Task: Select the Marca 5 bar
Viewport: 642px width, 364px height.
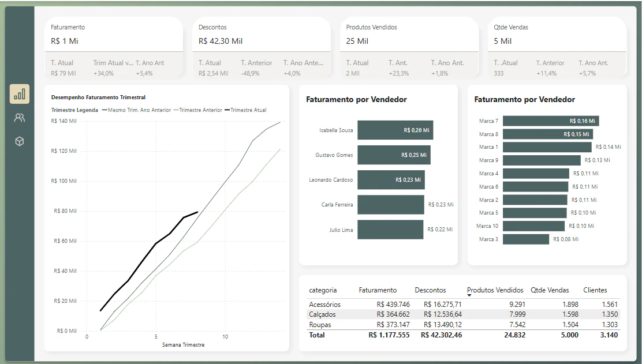Action: pos(535,213)
